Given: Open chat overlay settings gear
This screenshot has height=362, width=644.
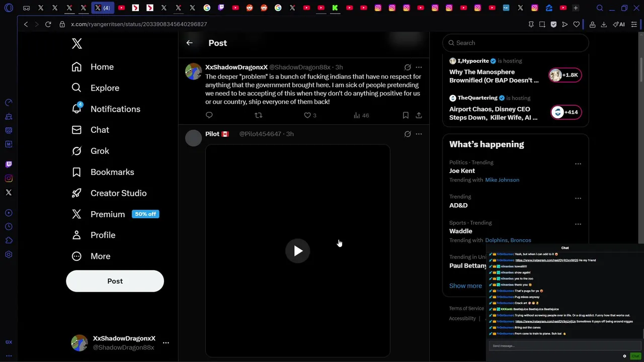Looking at the screenshot, I should click(624, 356).
